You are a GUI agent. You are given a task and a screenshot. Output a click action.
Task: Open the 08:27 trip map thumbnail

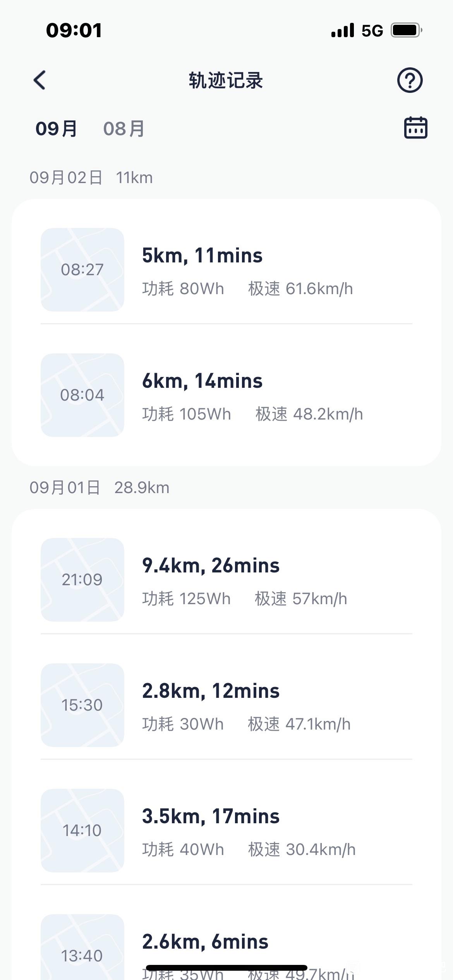pyautogui.click(x=82, y=270)
